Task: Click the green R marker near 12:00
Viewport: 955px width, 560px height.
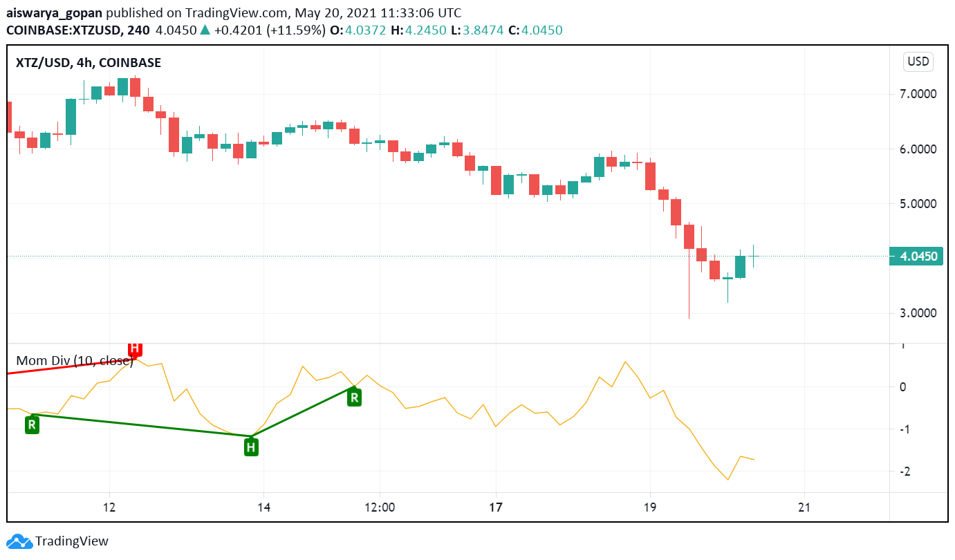Action: click(354, 397)
